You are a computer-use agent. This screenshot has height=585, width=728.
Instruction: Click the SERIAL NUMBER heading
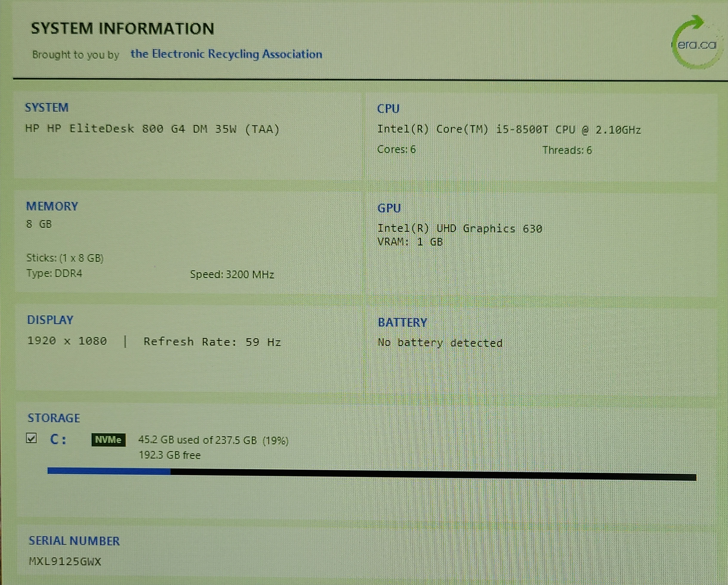click(x=74, y=541)
